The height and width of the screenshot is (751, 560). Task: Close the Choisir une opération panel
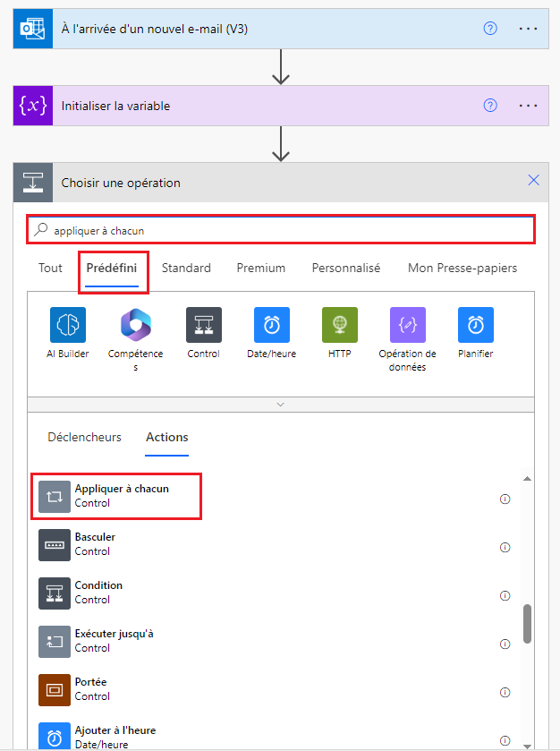(x=533, y=180)
